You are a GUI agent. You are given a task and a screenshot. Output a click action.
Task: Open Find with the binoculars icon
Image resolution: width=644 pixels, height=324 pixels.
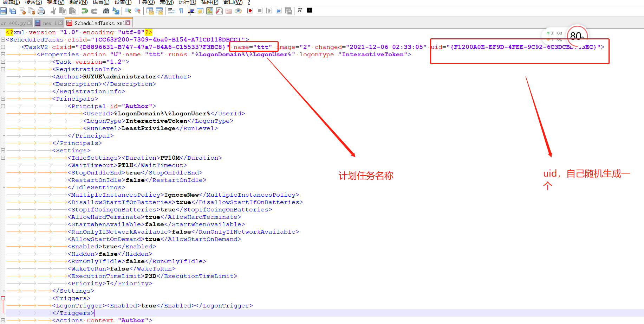[106, 11]
